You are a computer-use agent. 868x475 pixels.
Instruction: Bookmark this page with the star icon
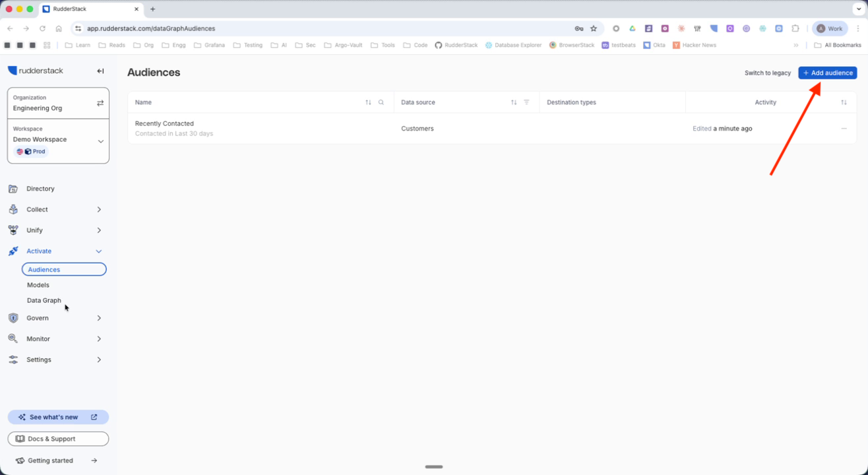coord(594,28)
